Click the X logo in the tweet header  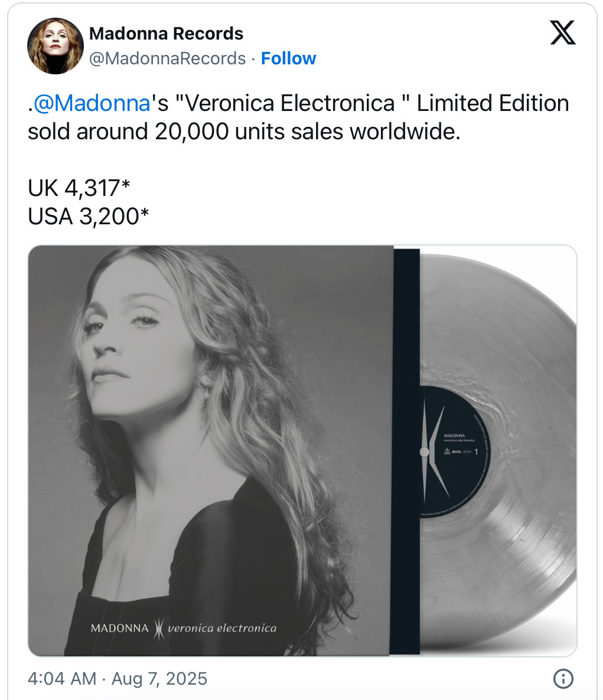tap(562, 33)
